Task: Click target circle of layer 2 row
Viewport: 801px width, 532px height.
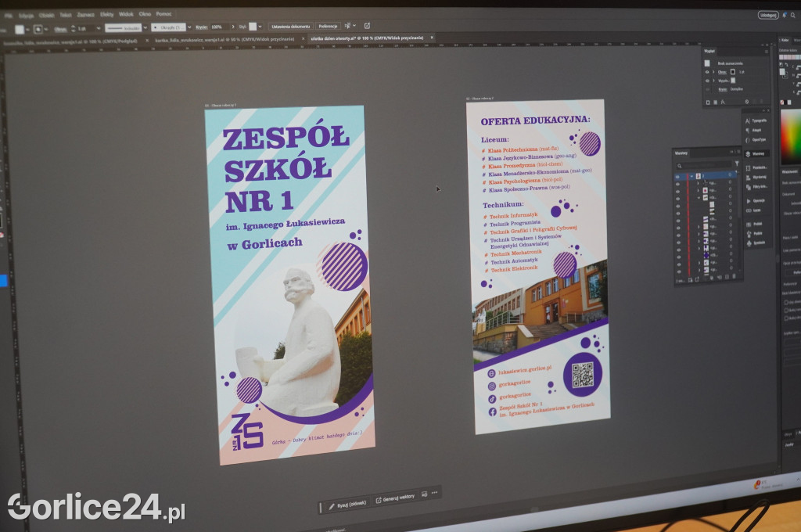Action: tap(730, 174)
